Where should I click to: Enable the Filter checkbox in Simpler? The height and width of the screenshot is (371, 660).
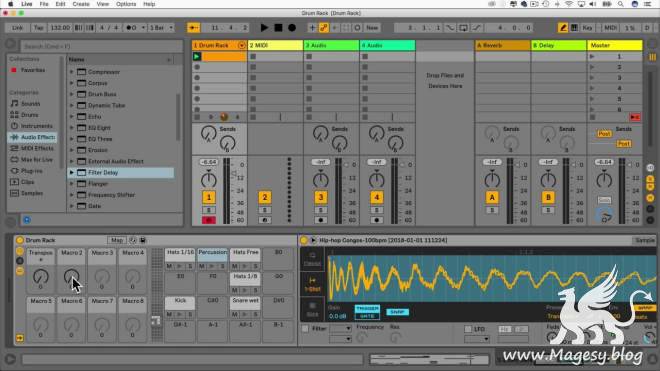305,328
